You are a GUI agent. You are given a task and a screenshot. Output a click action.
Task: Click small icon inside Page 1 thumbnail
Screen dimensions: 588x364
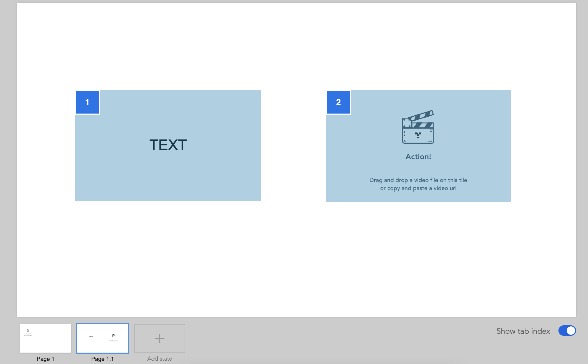pos(28,331)
